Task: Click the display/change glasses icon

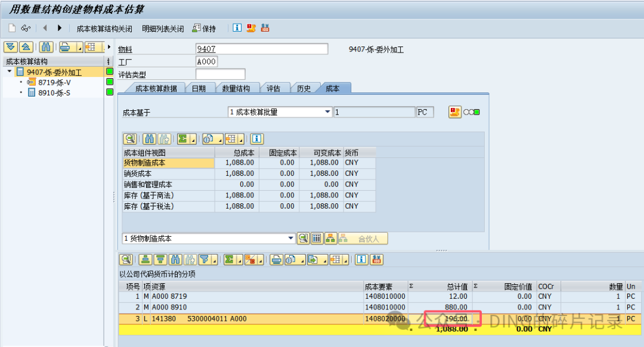Action: (26, 28)
